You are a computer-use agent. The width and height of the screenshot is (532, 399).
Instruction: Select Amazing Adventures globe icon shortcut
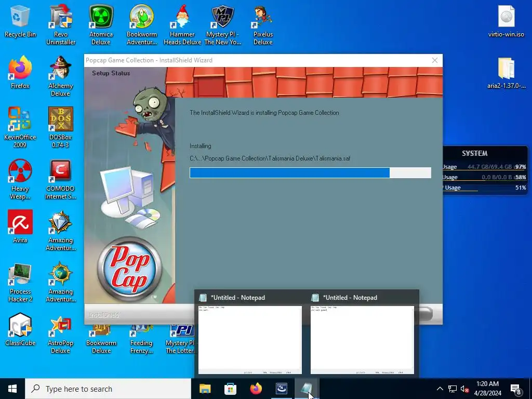click(60, 282)
